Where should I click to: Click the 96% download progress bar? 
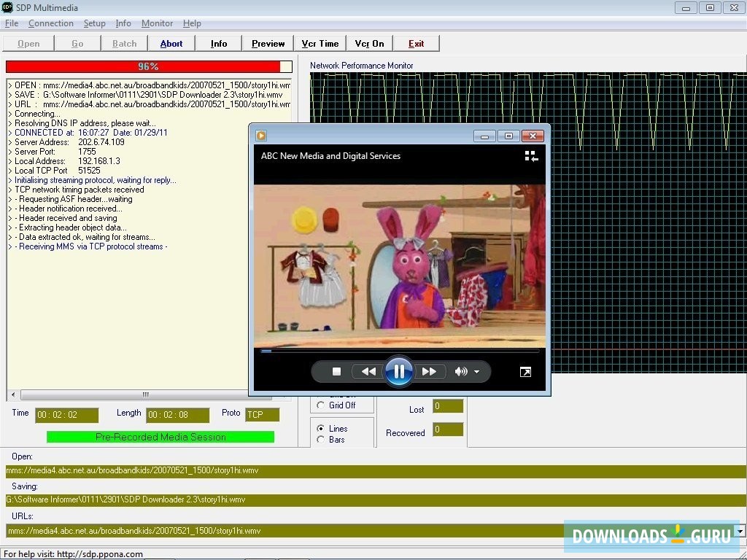148,66
